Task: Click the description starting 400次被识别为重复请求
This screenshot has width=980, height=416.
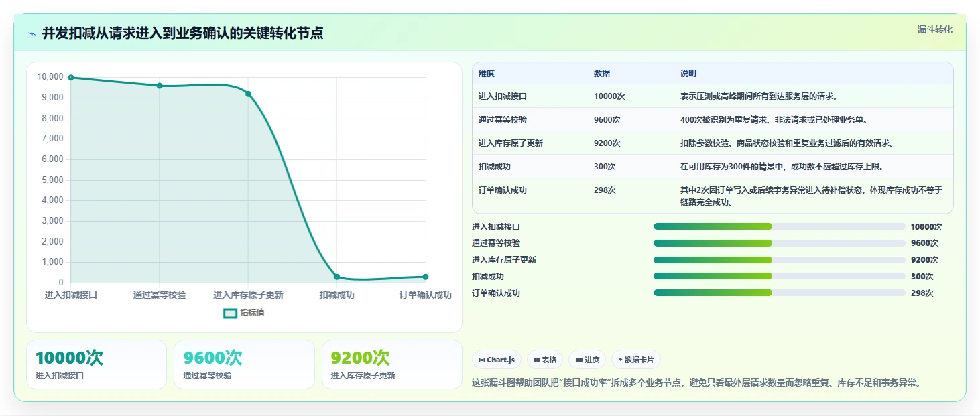Action: coord(774,120)
